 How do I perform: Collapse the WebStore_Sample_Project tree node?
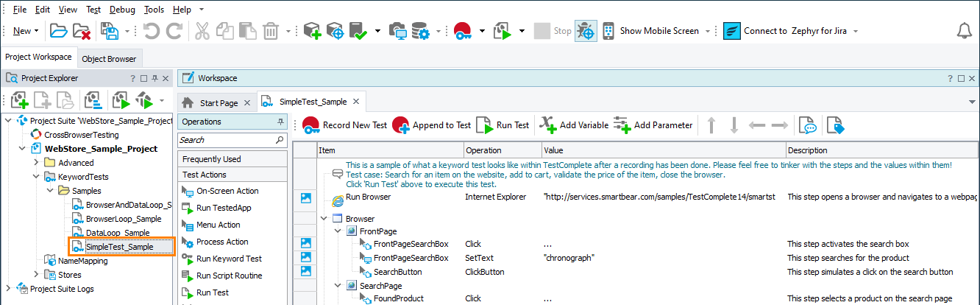[x=21, y=149]
